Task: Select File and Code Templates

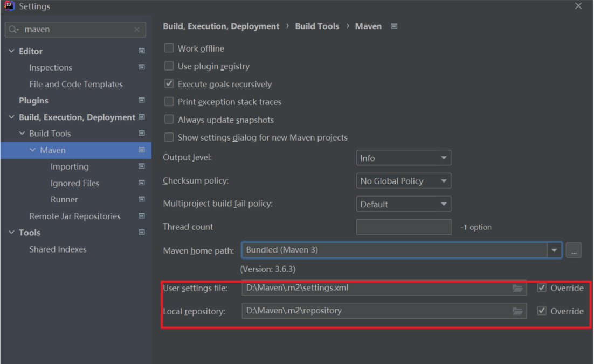Action: [x=76, y=84]
